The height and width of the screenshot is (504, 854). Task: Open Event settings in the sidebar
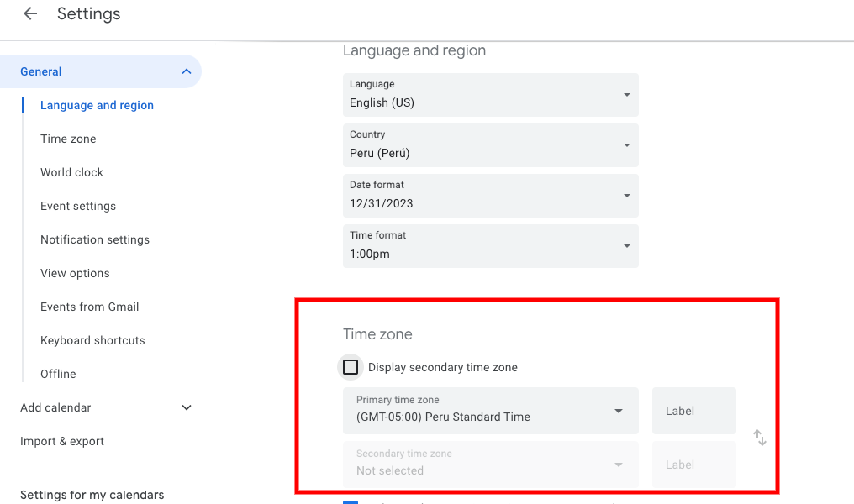pos(78,206)
